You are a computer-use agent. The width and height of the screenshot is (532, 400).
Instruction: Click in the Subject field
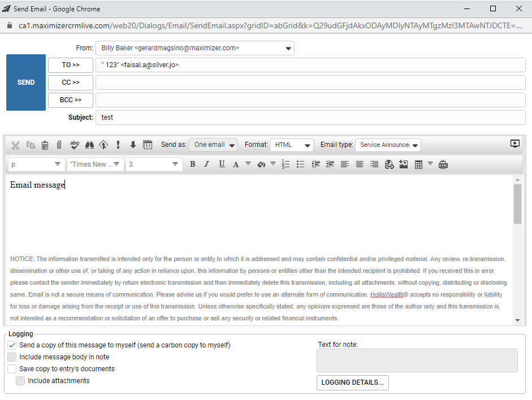pos(310,118)
